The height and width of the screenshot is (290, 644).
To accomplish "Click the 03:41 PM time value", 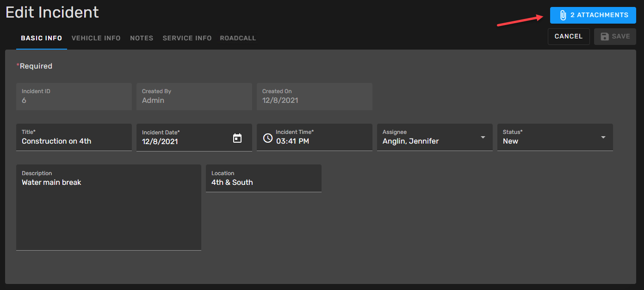I will coord(293,141).
